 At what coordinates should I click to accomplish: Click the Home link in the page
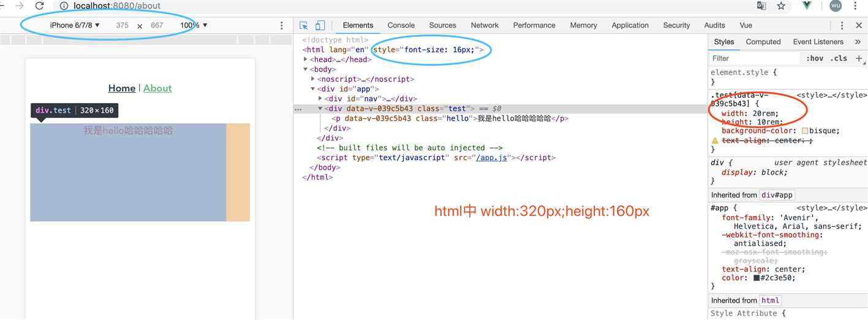122,88
